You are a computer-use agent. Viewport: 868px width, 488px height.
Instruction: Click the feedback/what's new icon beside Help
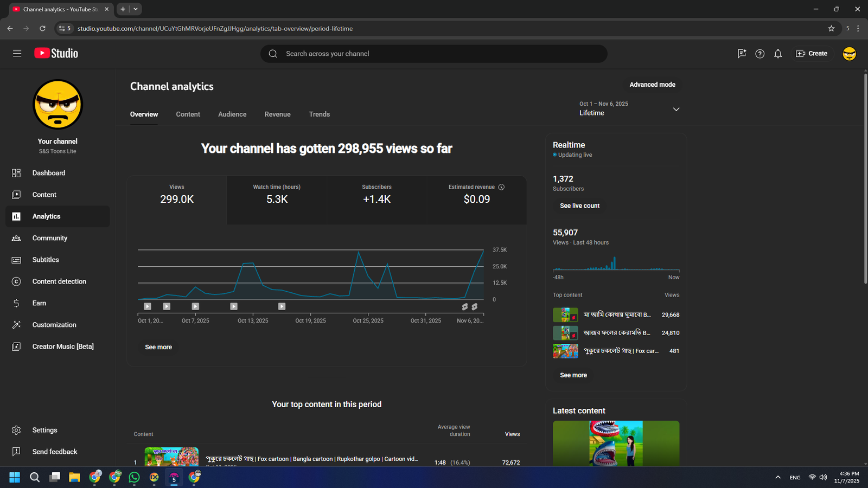(742, 54)
